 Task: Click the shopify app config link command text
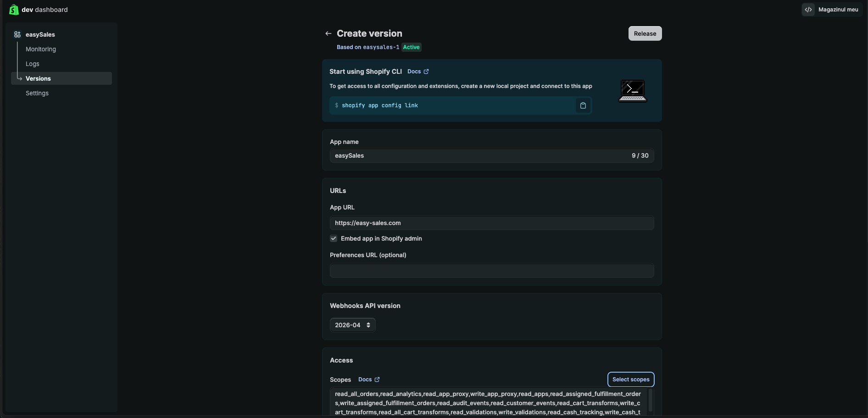pyautogui.click(x=380, y=105)
